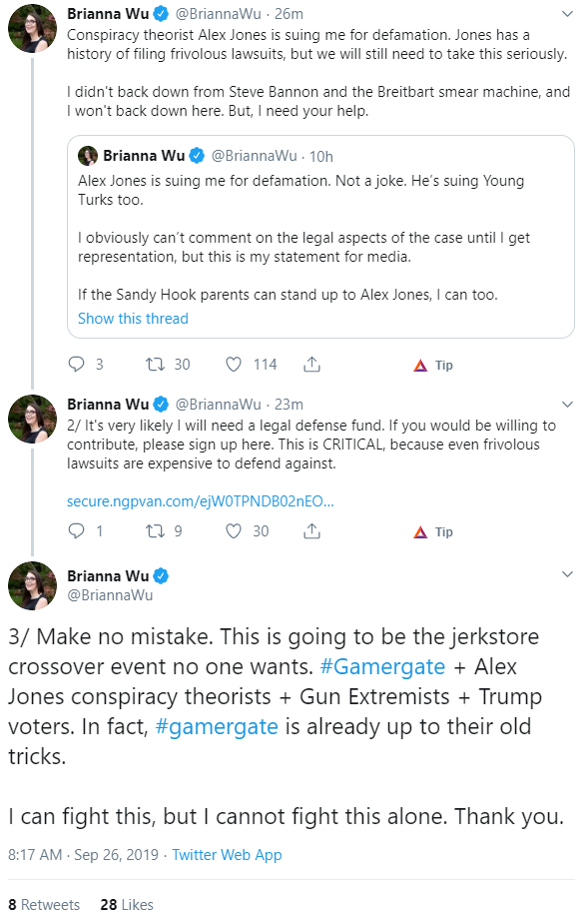This screenshot has width=588, height=915.
Task: Open Brianna Wu's avatar in third tweet
Action: 33,585
